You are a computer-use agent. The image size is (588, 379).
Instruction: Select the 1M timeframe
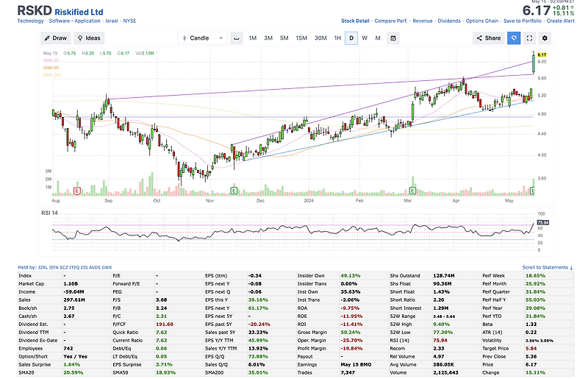pyautogui.click(x=253, y=38)
